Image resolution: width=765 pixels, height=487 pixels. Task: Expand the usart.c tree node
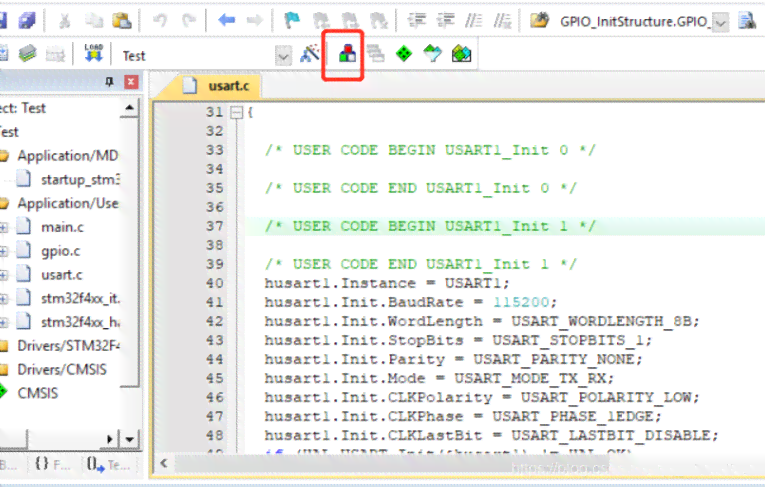[x=3, y=275]
